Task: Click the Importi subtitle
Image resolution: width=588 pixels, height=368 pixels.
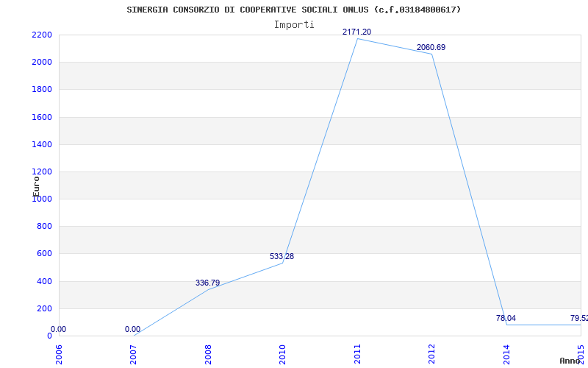Action: 294,25
